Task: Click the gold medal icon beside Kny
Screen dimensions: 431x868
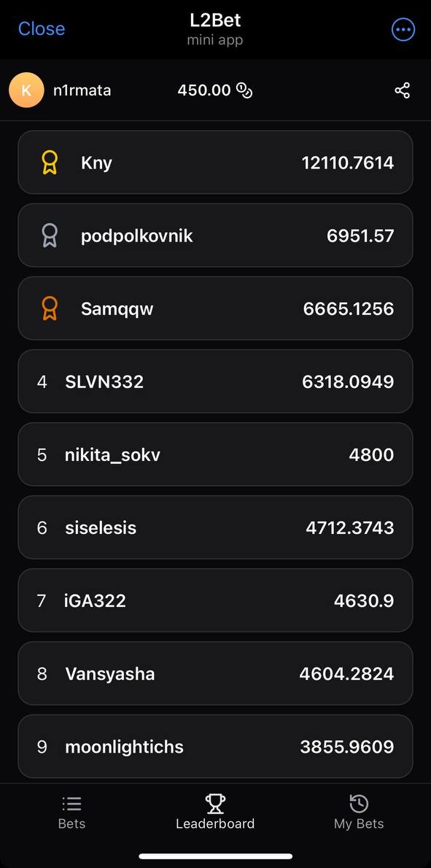Action: (50, 163)
